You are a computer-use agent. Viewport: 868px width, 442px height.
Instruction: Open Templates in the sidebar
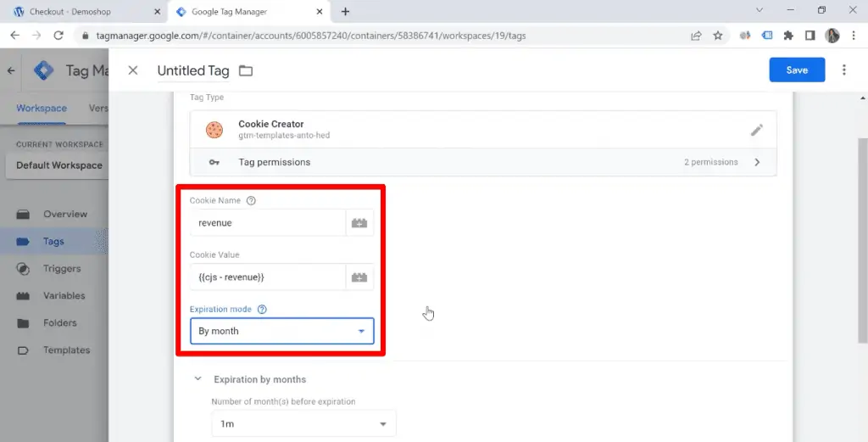(x=66, y=350)
